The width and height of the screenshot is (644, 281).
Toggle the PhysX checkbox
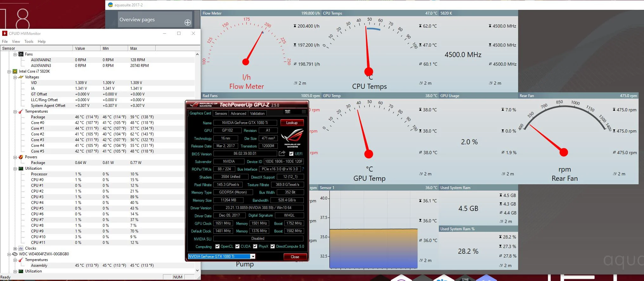255,246
